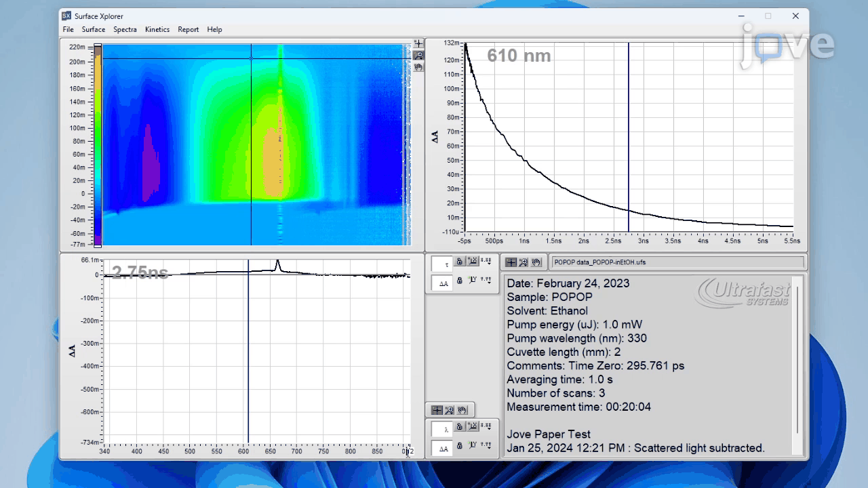Image resolution: width=868 pixels, height=488 pixels.
Task: Click autoscale X icon in the τ row
Action: click(x=473, y=261)
